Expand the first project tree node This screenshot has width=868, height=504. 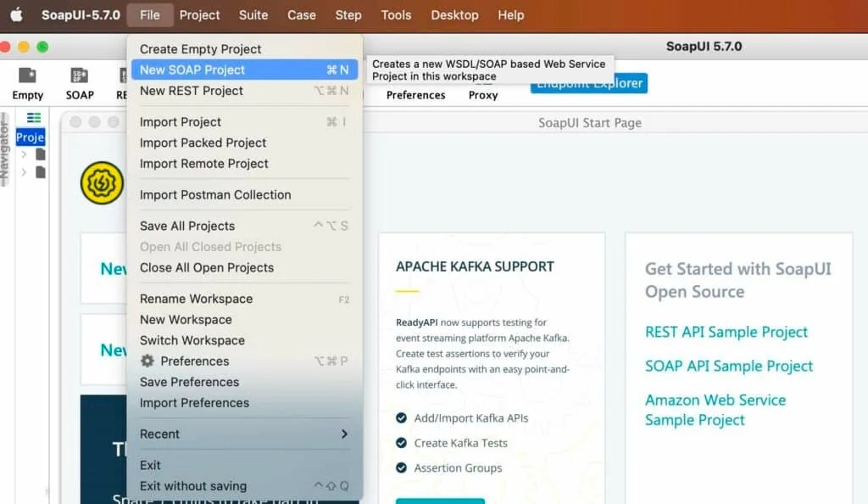tap(24, 154)
